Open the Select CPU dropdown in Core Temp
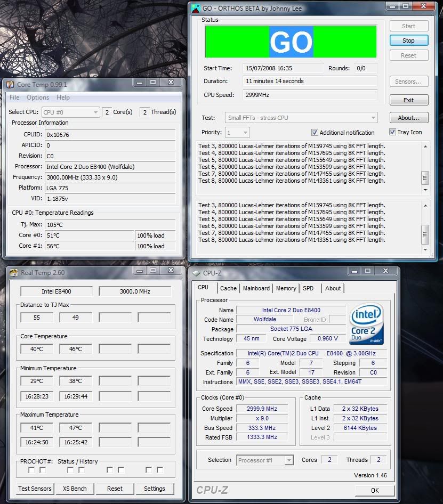Viewport: 443px width, 504px height. click(x=71, y=112)
